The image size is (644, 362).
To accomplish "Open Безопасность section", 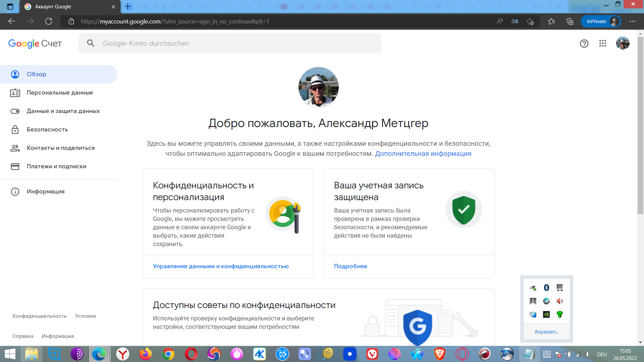I will point(59,129).
